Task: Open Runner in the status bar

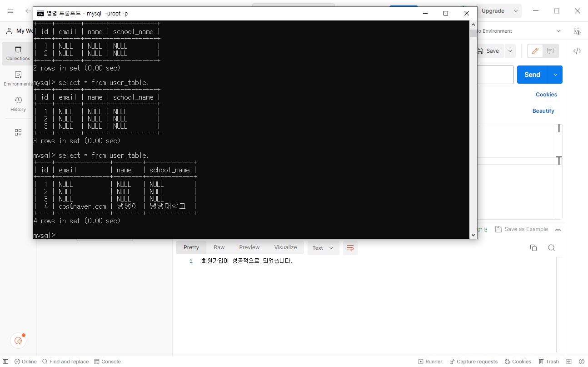Action: pyautogui.click(x=430, y=362)
